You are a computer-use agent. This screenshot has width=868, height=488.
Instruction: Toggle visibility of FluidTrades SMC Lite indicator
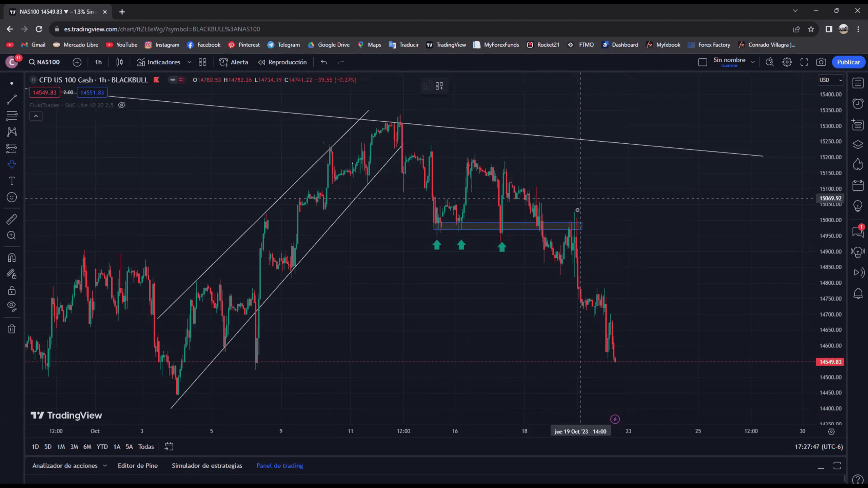(x=122, y=105)
